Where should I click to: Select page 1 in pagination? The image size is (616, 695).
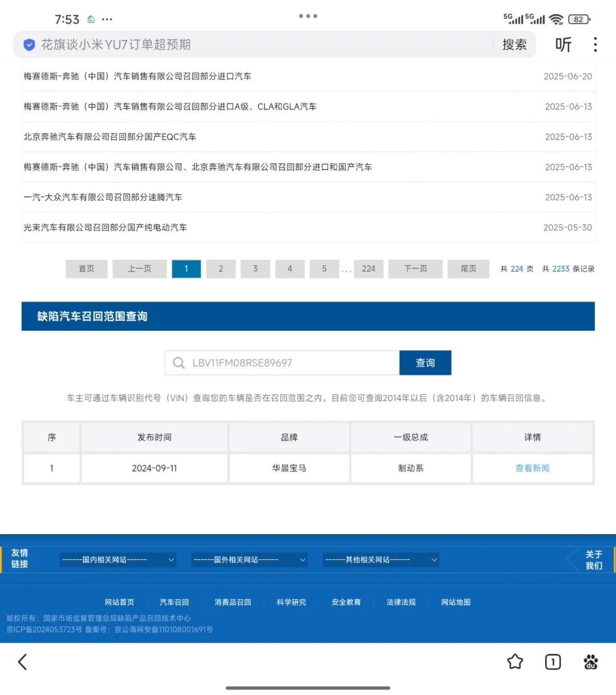187,269
